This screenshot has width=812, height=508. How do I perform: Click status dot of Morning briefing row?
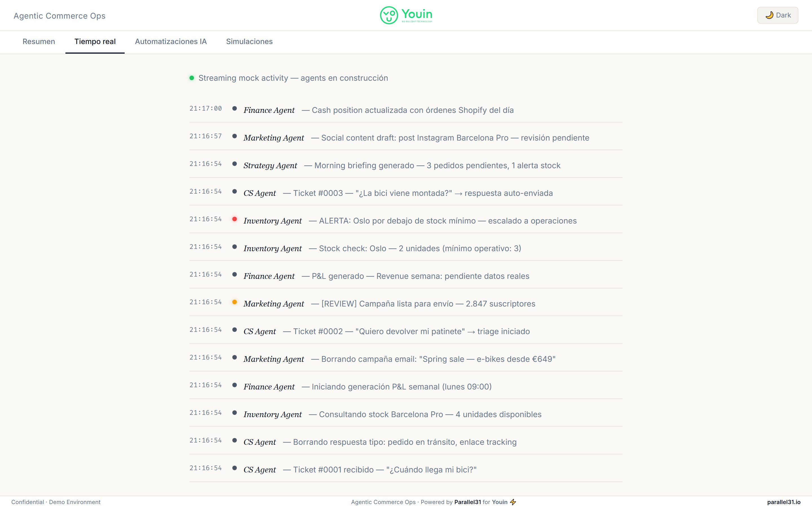coord(235,164)
